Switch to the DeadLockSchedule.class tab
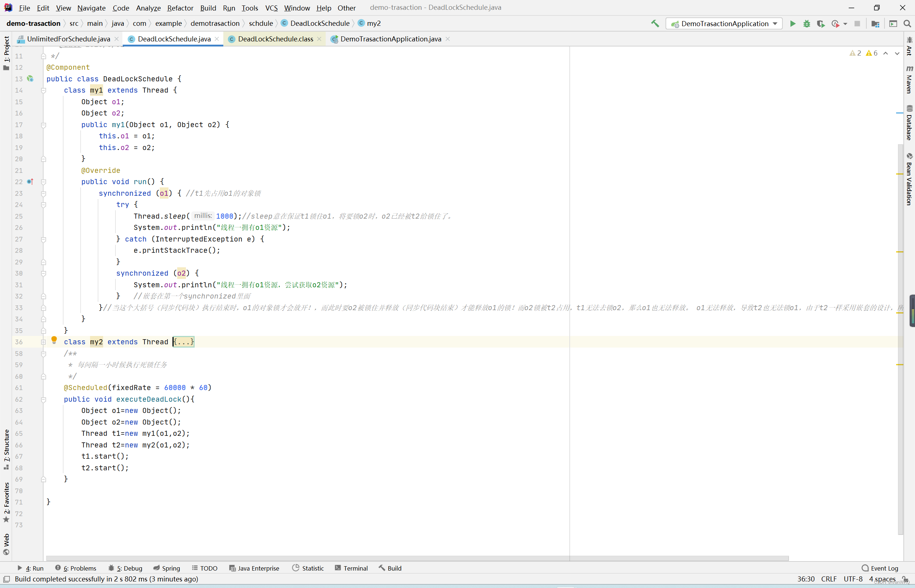This screenshot has height=588, width=915. tap(275, 39)
